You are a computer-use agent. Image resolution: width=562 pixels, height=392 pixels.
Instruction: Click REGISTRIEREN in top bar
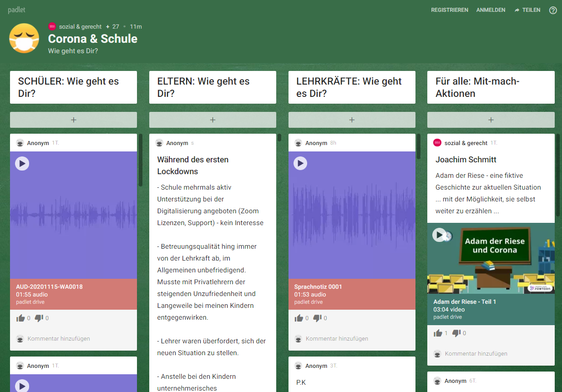tap(450, 10)
